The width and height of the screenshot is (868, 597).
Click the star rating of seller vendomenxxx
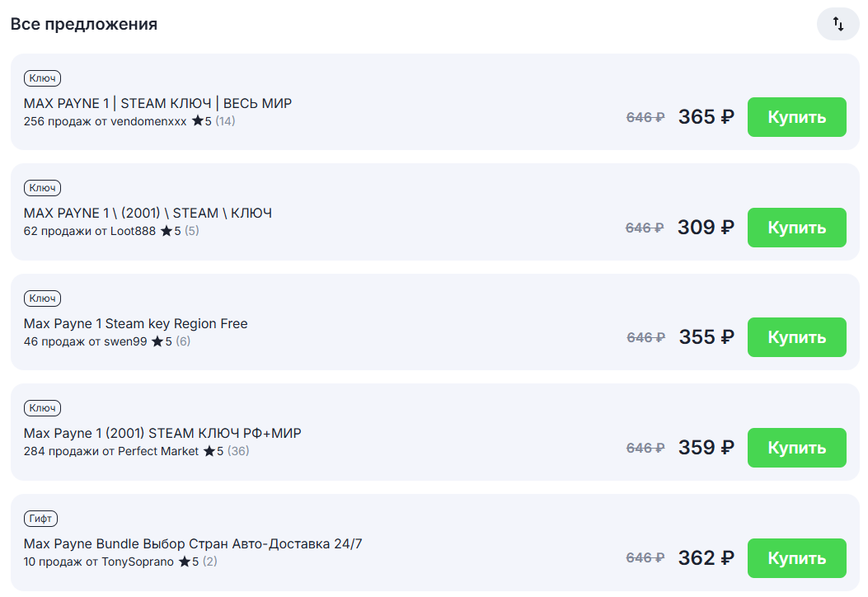point(202,120)
